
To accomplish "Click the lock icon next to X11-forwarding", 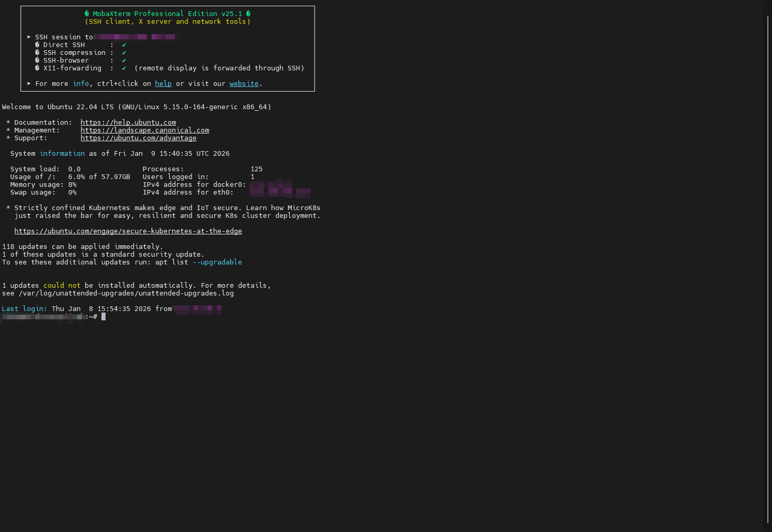I will click(x=37, y=68).
